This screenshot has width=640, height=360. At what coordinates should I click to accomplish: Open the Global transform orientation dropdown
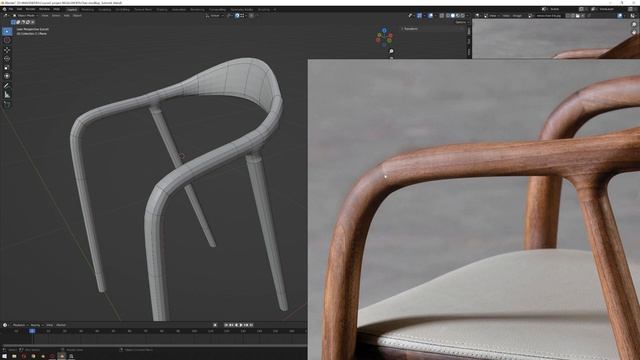tap(214, 16)
